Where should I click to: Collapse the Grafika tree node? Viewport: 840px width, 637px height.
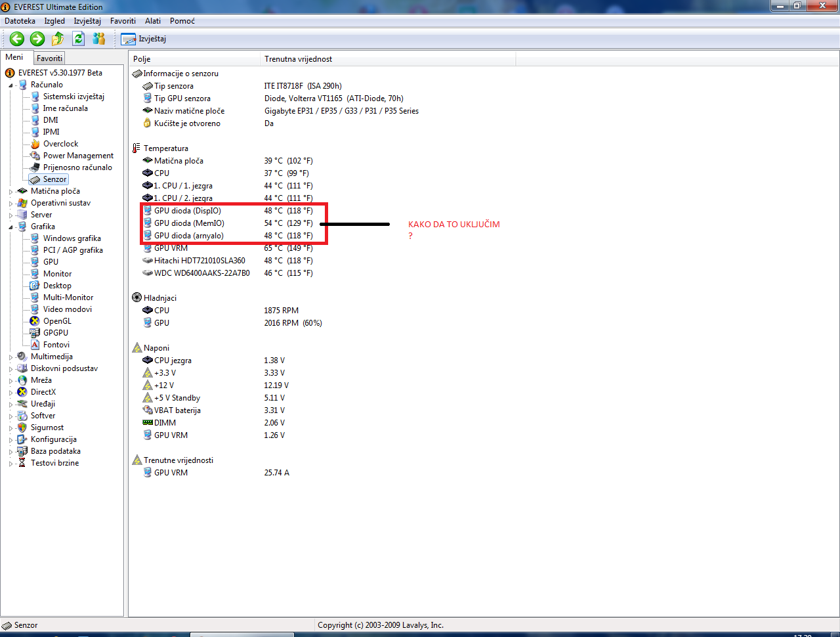[x=10, y=227]
